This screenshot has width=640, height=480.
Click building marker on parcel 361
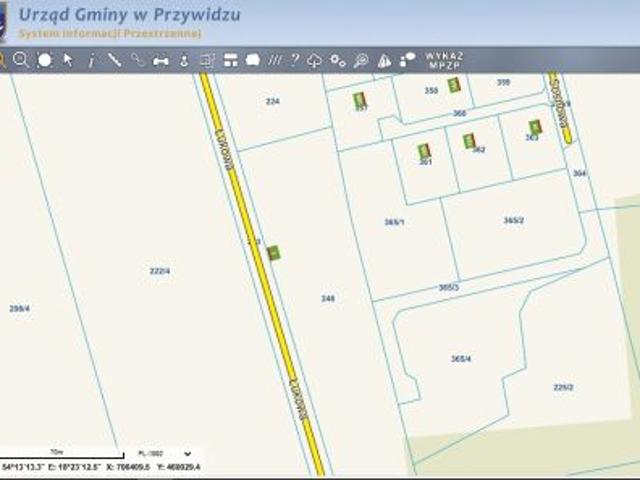coord(424,151)
